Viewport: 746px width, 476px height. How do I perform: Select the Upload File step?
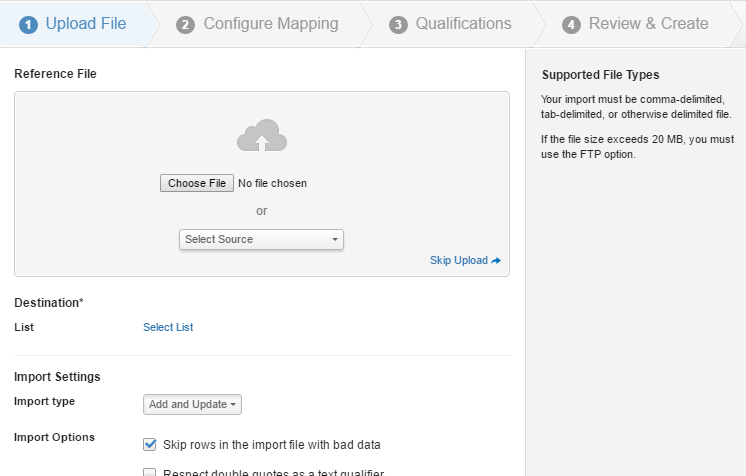coord(86,24)
